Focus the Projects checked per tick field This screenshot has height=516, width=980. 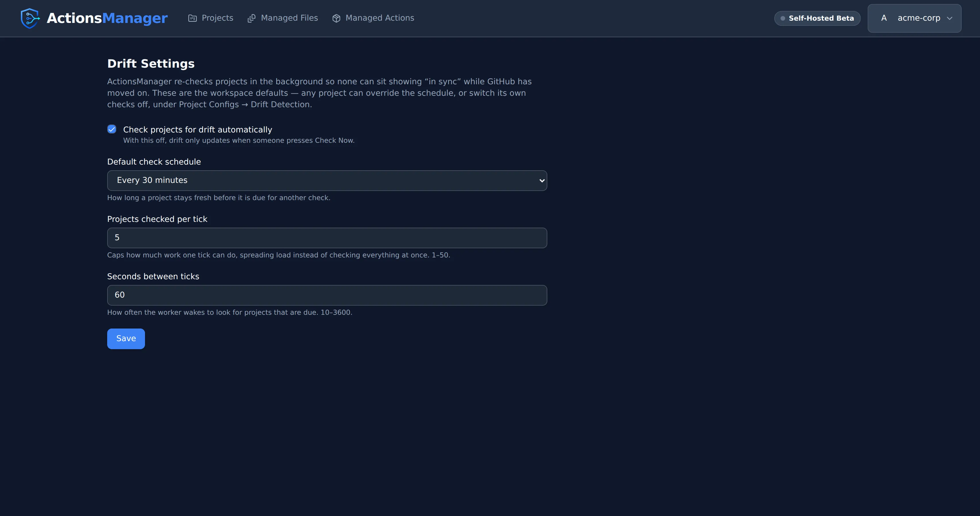[327, 238]
